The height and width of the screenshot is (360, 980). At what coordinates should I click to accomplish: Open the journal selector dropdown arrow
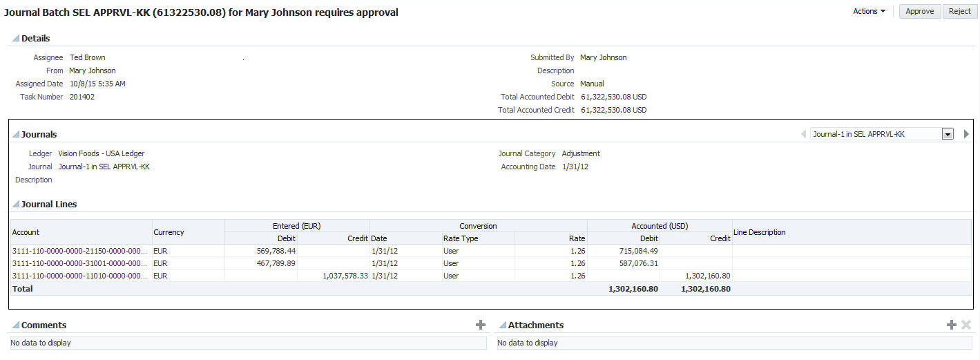[x=948, y=134]
